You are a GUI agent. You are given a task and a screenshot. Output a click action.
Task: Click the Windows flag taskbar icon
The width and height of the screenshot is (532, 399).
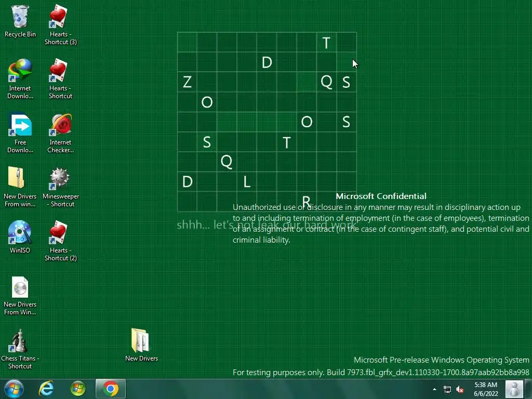[78, 389]
